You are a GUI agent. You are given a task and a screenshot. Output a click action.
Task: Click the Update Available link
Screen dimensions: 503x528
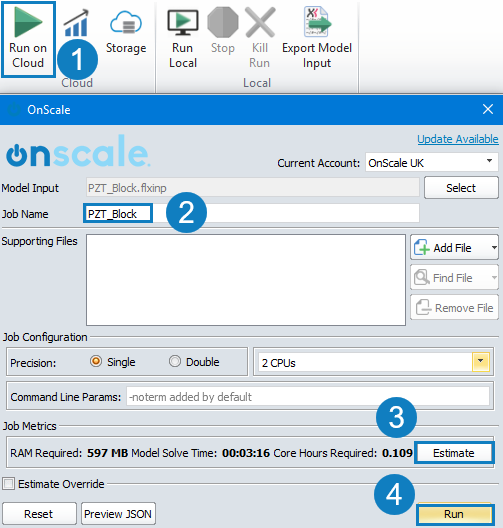[x=458, y=139]
